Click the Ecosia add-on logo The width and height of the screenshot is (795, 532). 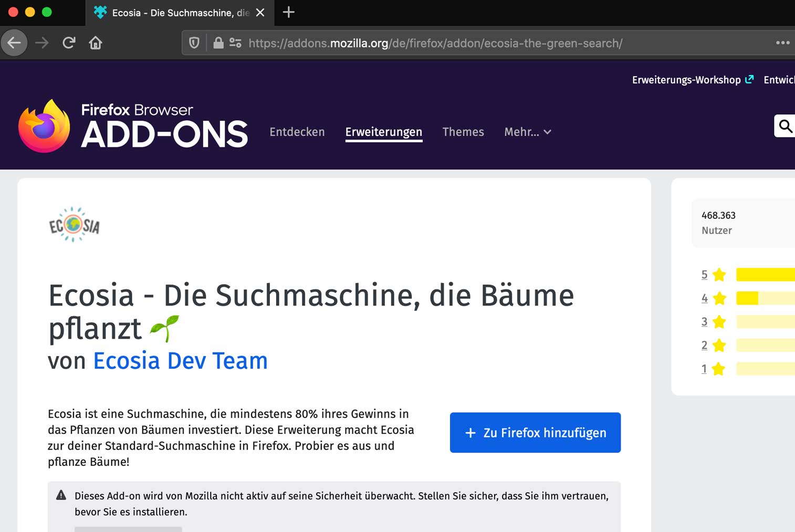74,224
